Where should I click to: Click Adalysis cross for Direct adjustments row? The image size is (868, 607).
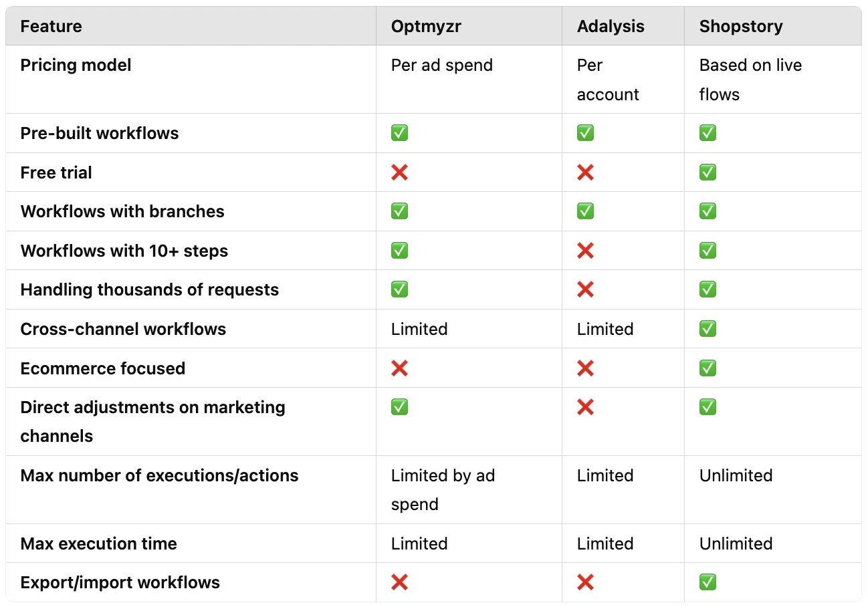click(x=585, y=407)
